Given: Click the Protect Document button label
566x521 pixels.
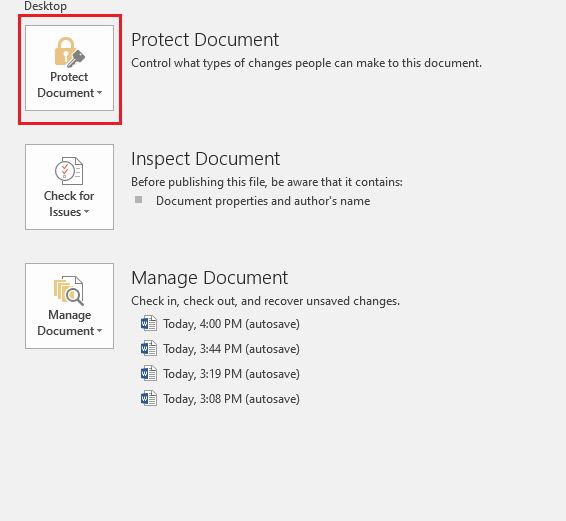Looking at the screenshot, I should tap(66, 85).
